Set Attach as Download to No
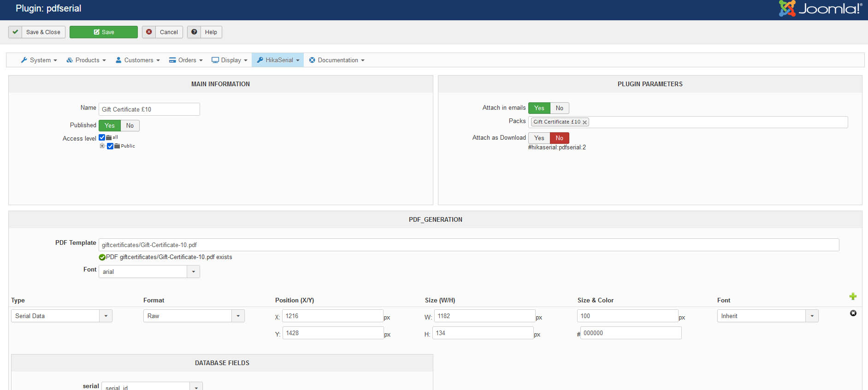This screenshot has width=868, height=390. 560,138
